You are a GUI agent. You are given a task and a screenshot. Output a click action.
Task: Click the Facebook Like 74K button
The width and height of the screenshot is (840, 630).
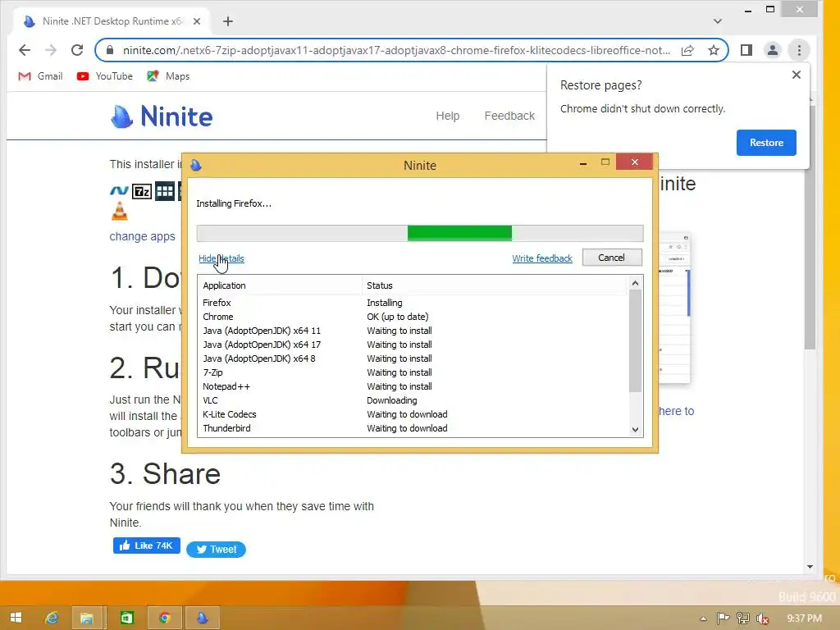coord(146,546)
